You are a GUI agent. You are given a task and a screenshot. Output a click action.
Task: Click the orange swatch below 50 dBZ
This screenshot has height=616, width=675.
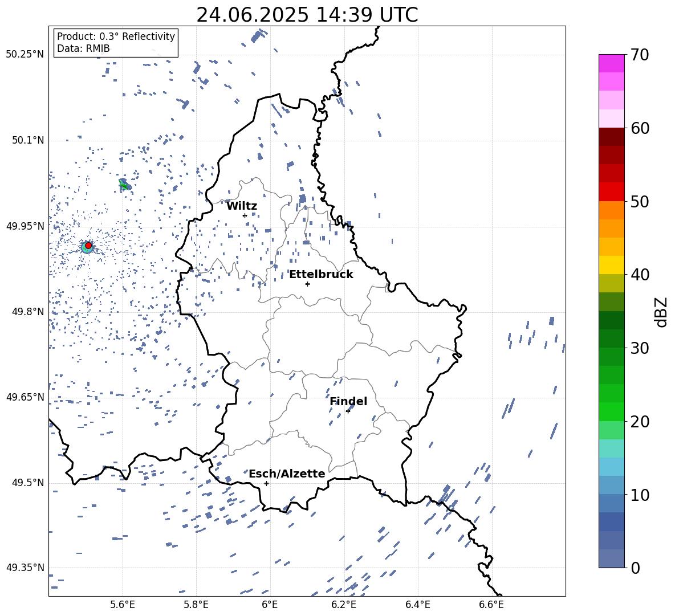click(612, 210)
